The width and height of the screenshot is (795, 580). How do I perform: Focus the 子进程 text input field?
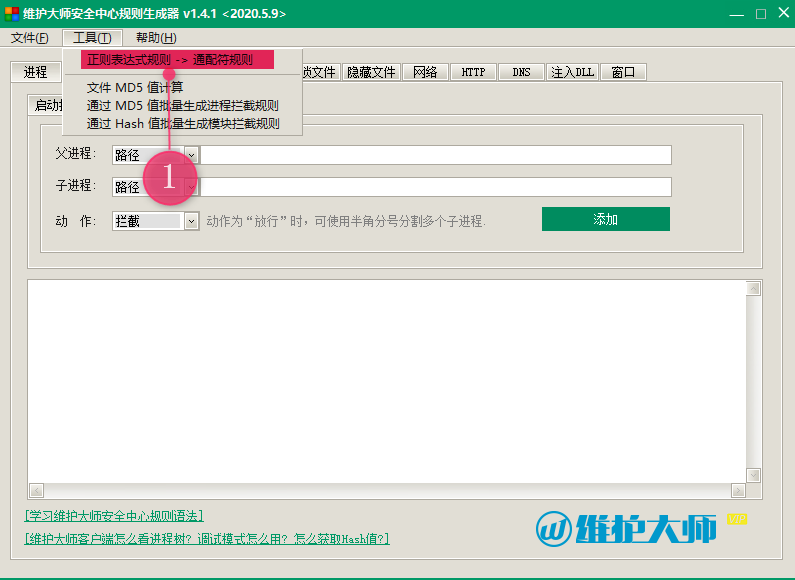(436, 187)
